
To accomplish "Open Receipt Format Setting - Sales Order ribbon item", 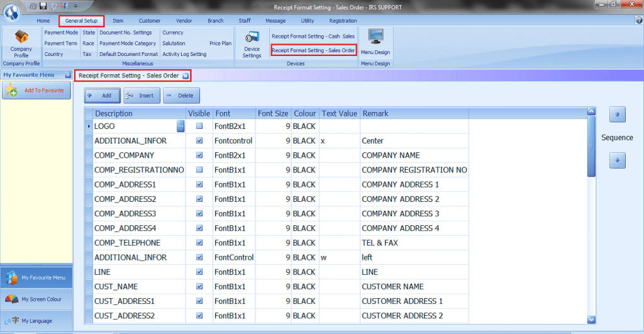I will pos(313,50).
